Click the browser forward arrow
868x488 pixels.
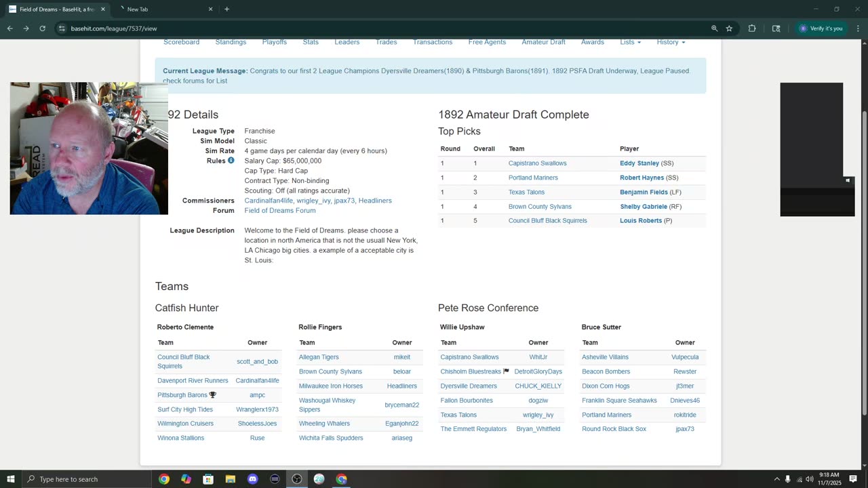click(26, 28)
